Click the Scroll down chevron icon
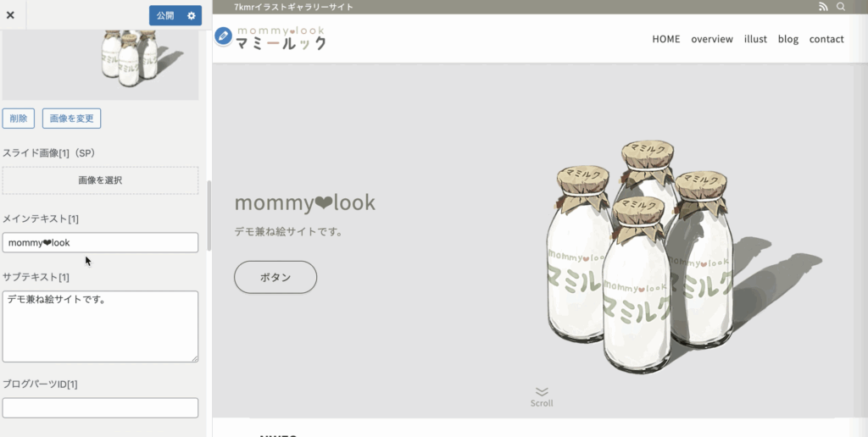868x437 pixels. point(542,391)
